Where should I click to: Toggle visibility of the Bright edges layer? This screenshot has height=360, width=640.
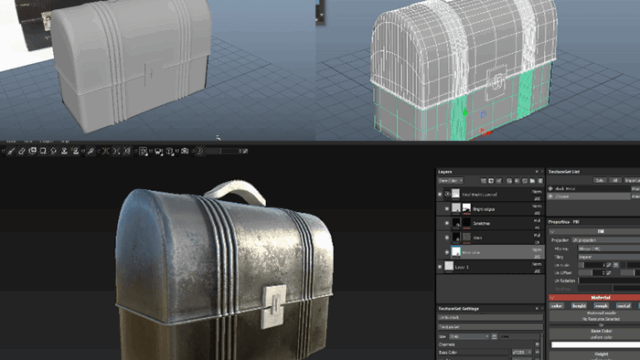point(447,209)
